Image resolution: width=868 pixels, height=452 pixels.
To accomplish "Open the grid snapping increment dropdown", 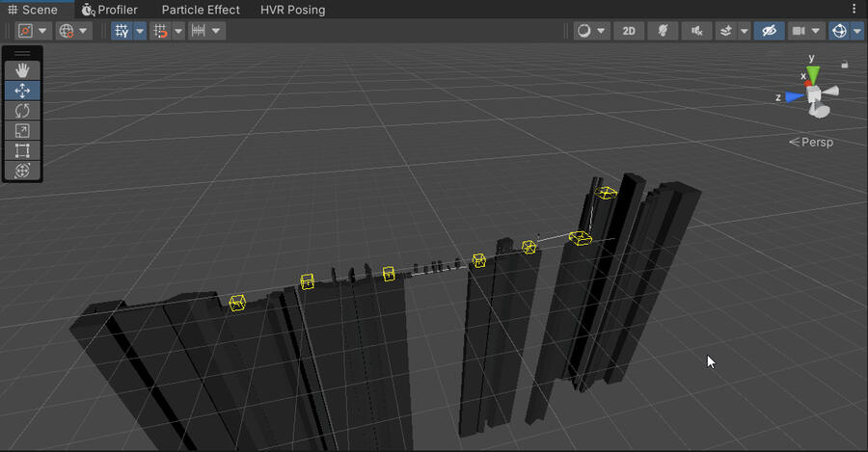I will click(178, 31).
